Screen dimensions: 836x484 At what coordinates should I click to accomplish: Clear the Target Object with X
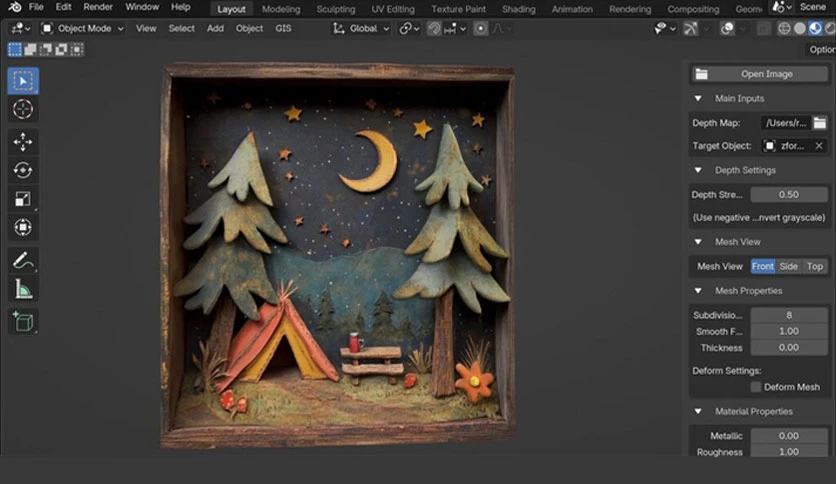click(x=819, y=146)
